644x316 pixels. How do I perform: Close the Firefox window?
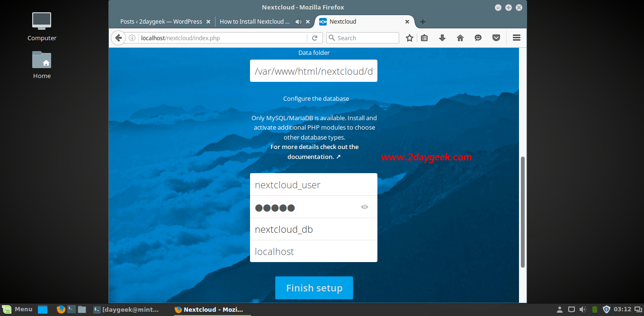click(519, 8)
